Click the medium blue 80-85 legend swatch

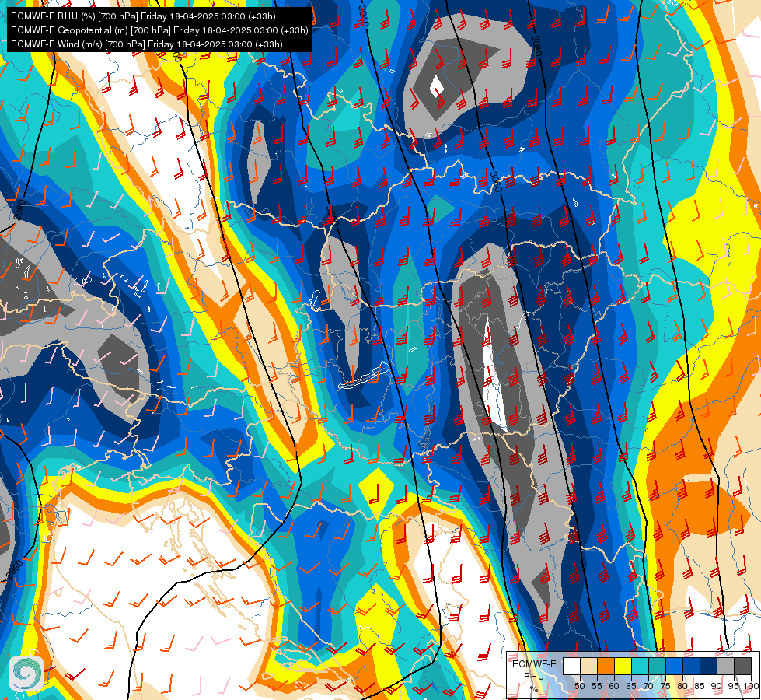[x=692, y=666]
